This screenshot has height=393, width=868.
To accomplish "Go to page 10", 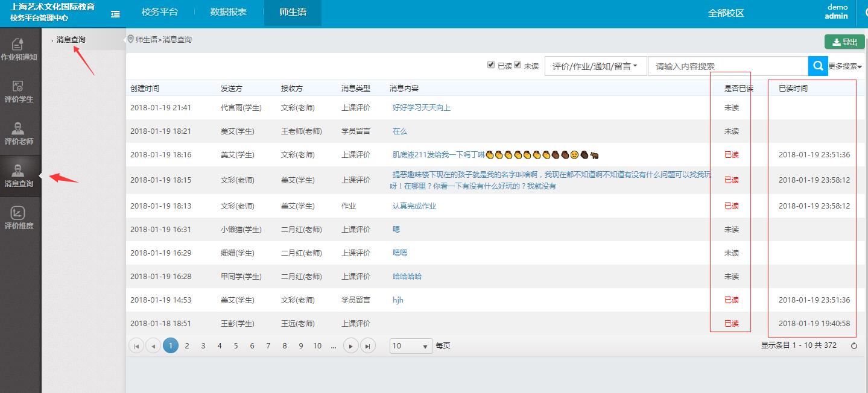I will (x=317, y=346).
